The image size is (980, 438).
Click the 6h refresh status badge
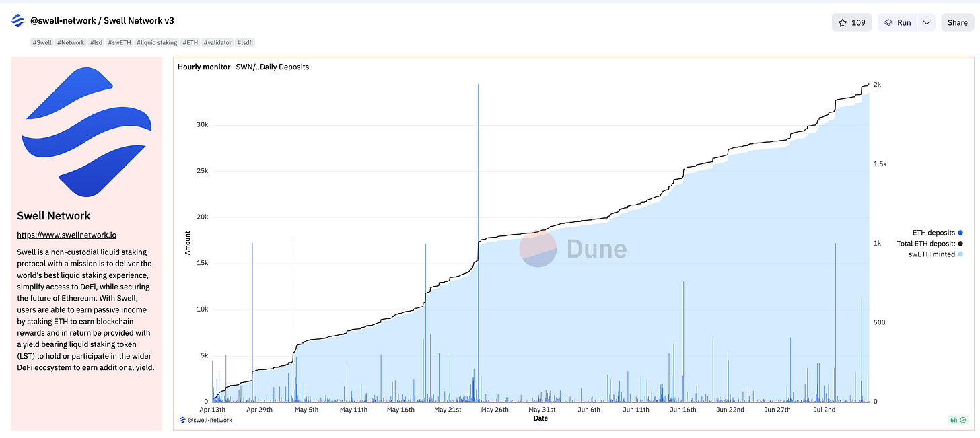tap(958, 420)
